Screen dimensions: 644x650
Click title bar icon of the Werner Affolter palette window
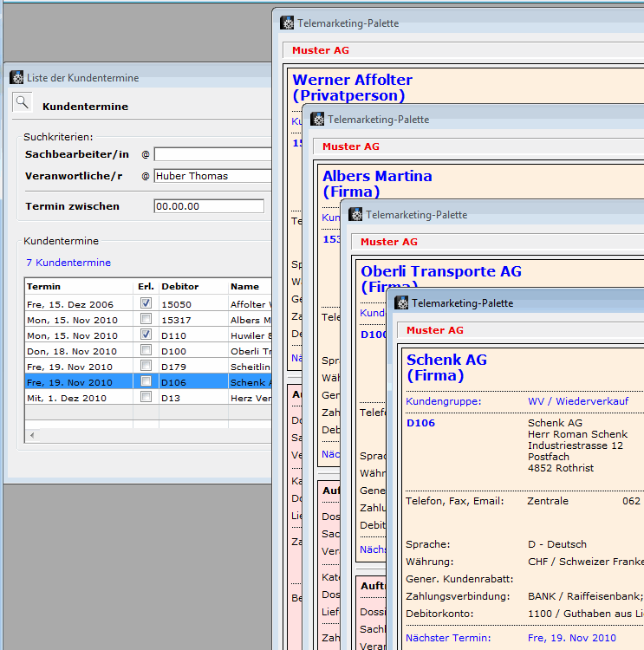[287, 23]
